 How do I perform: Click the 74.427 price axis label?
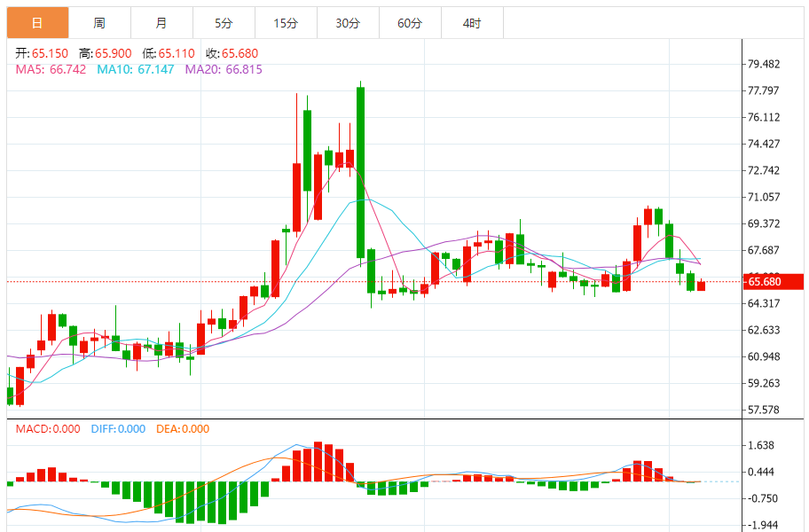click(x=764, y=144)
